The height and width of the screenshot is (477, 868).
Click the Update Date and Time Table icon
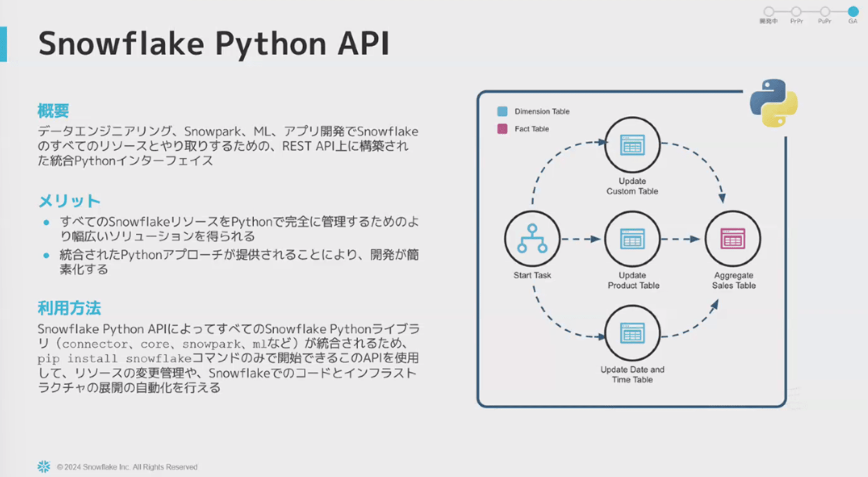[x=632, y=333]
